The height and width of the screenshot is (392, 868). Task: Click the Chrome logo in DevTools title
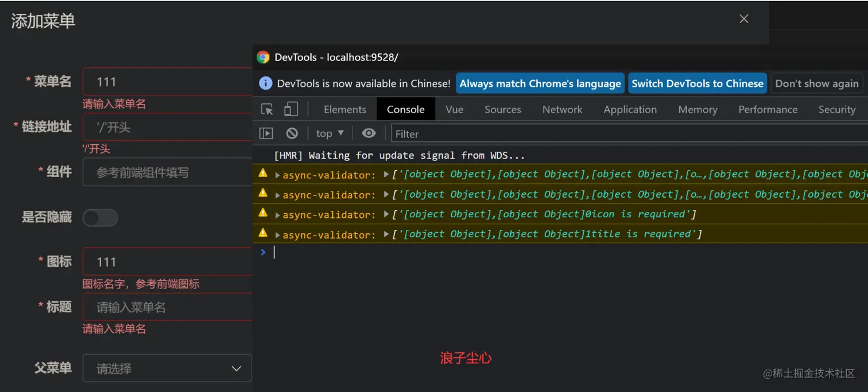[x=263, y=57]
